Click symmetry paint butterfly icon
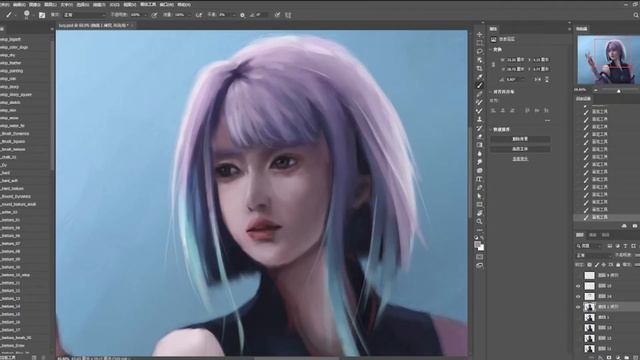 coord(288,15)
